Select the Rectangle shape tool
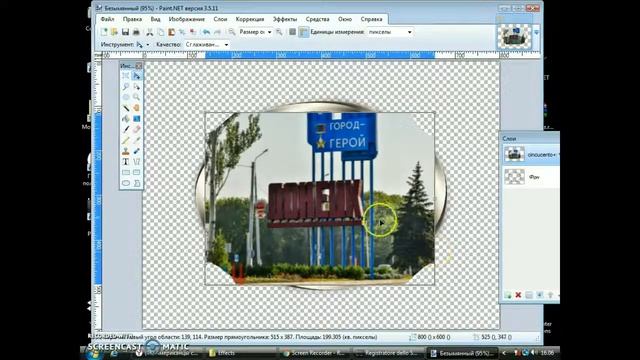The height and width of the screenshot is (360, 640). [126, 172]
